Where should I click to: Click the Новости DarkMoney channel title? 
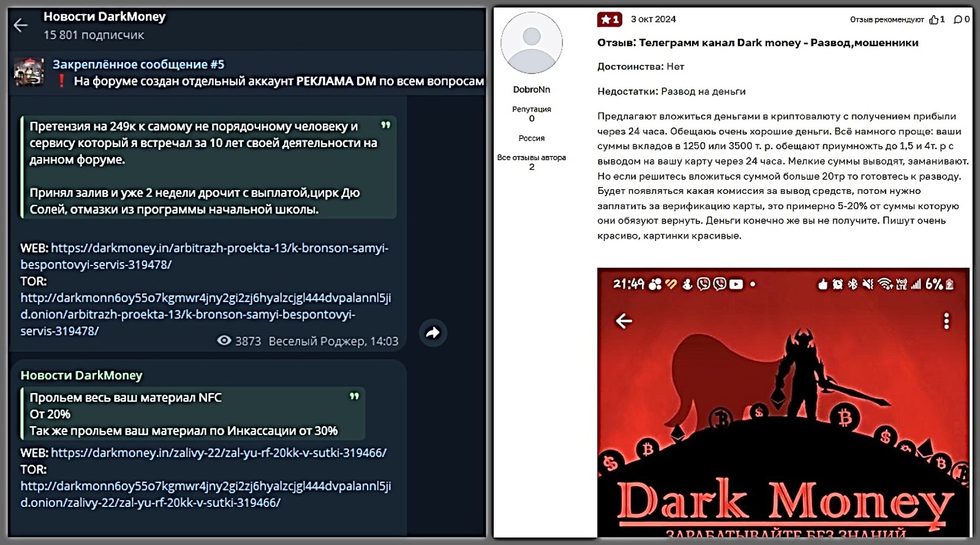click(104, 17)
